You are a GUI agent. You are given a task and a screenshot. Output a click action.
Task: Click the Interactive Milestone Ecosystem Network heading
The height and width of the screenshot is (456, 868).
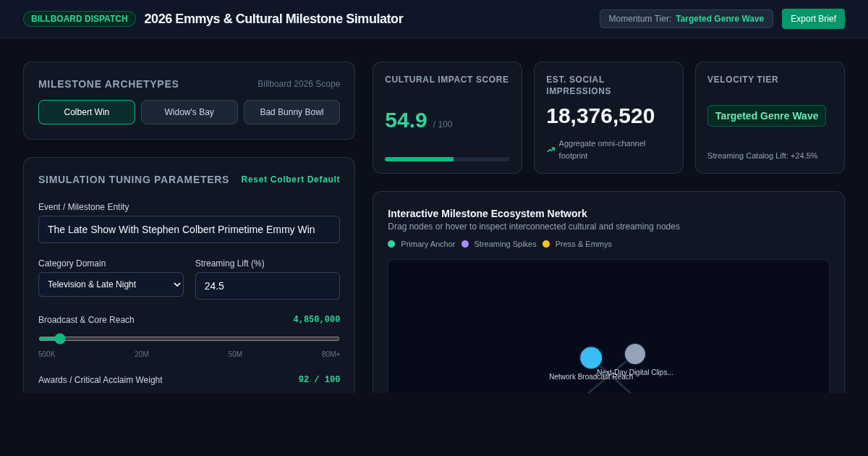coord(488,214)
